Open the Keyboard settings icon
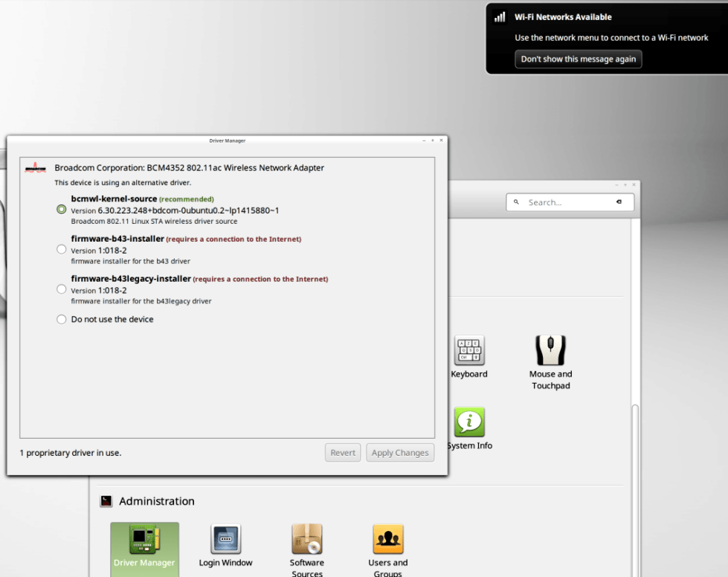 pos(469,350)
